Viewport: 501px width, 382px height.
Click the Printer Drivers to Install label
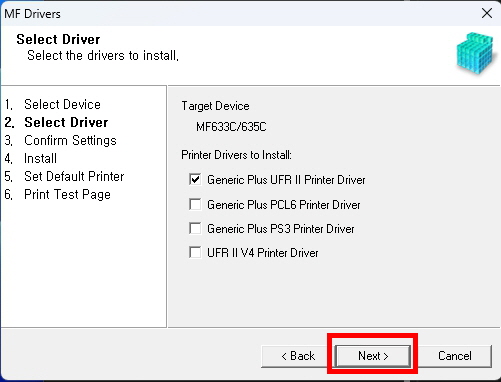tap(236, 155)
